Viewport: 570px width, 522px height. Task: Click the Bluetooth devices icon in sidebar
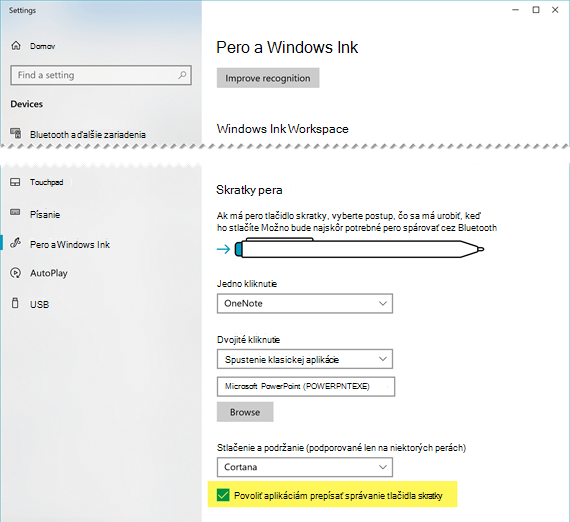tap(15, 134)
